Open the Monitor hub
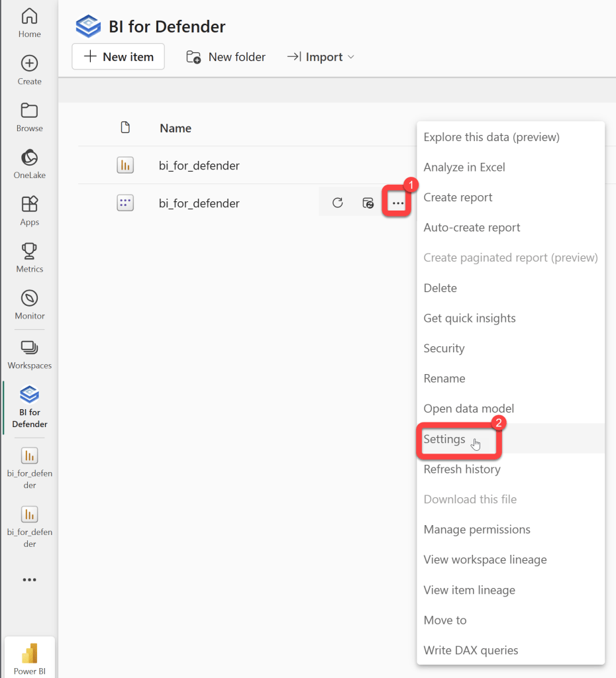 pos(29,305)
